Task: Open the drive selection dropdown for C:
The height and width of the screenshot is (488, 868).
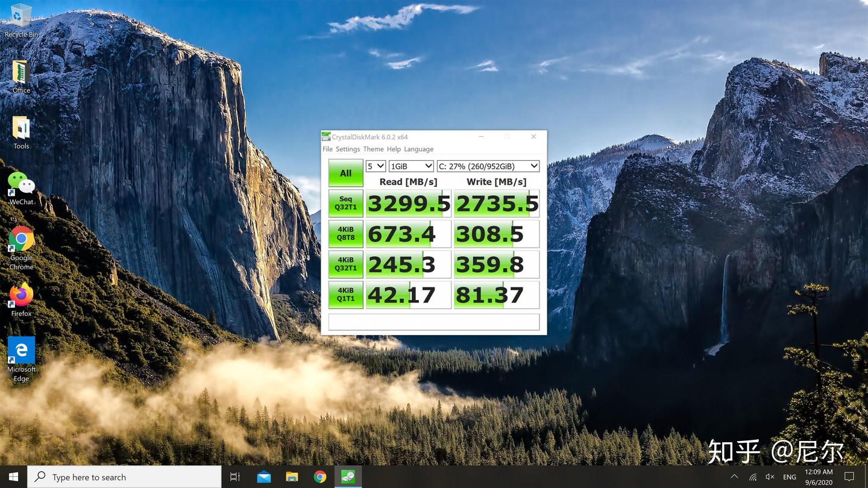Action: pyautogui.click(x=488, y=166)
